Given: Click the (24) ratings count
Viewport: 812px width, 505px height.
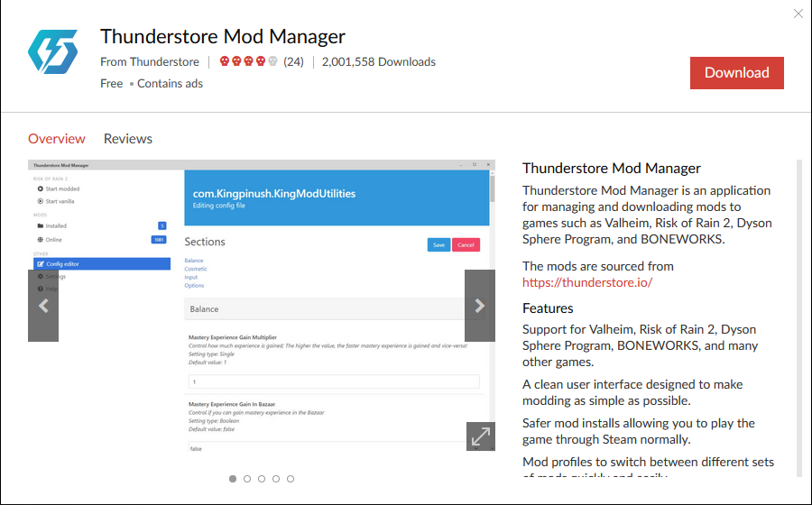Looking at the screenshot, I should [293, 62].
